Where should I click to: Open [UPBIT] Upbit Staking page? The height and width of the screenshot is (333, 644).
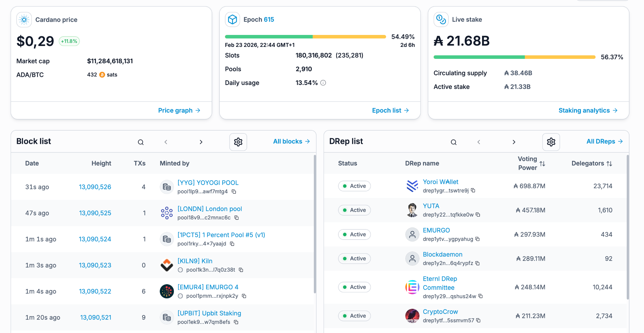click(x=209, y=313)
